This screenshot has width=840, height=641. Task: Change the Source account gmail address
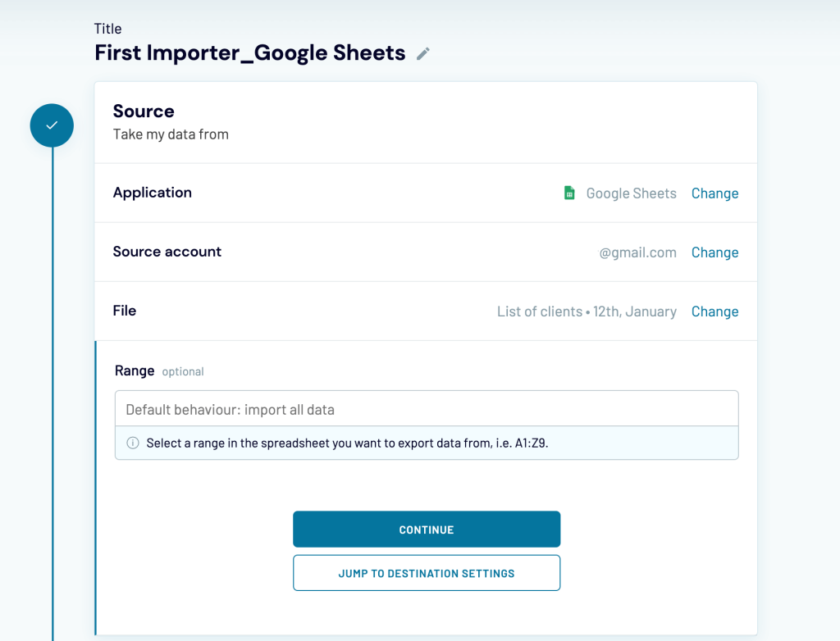coord(714,252)
